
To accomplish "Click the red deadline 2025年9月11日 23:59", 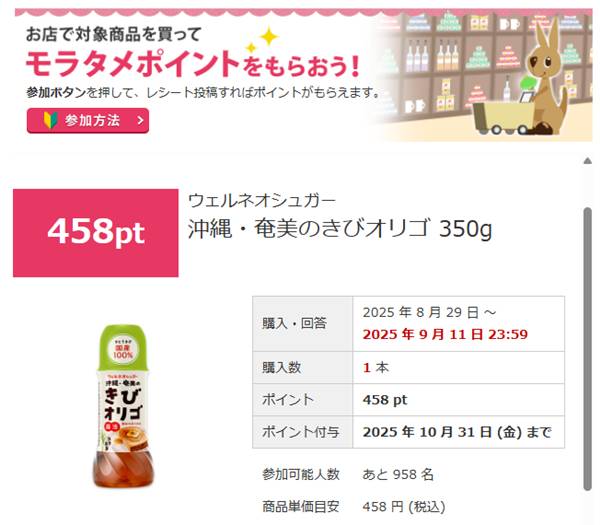I will [445, 334].
